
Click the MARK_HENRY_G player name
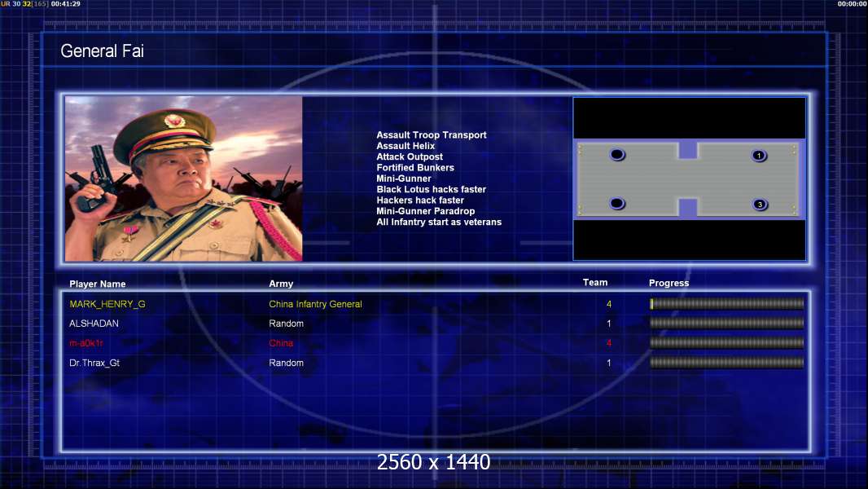tap(107, 304)
